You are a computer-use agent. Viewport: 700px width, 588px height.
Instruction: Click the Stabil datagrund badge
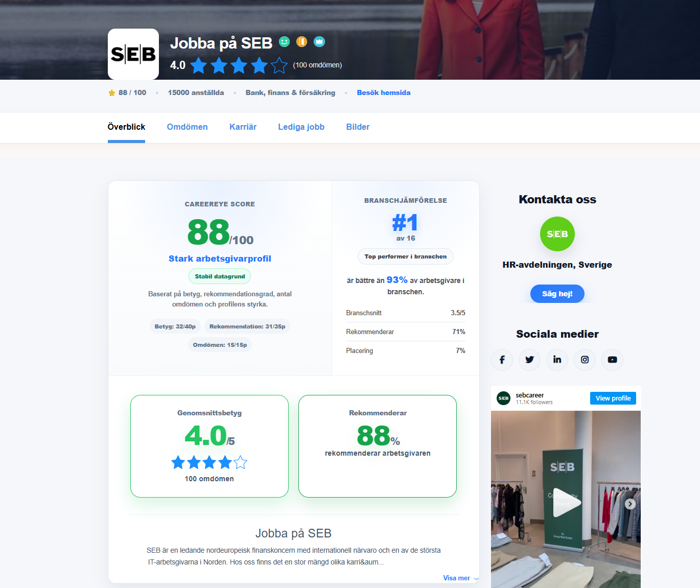coord(220,276)
